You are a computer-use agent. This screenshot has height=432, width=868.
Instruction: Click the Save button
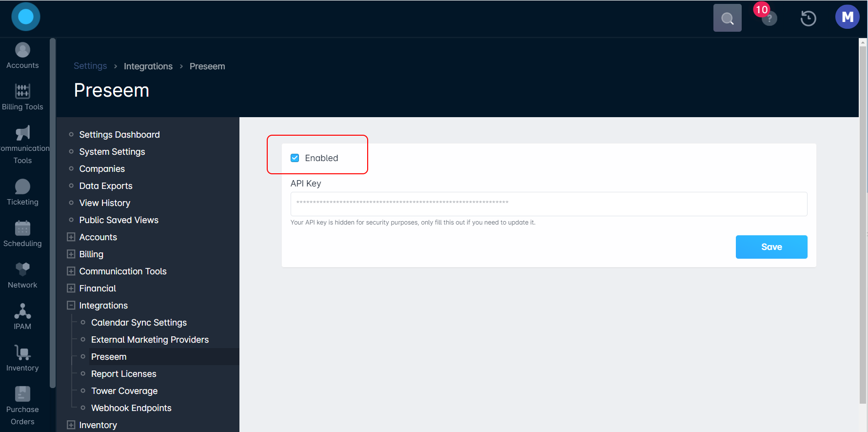771,247
